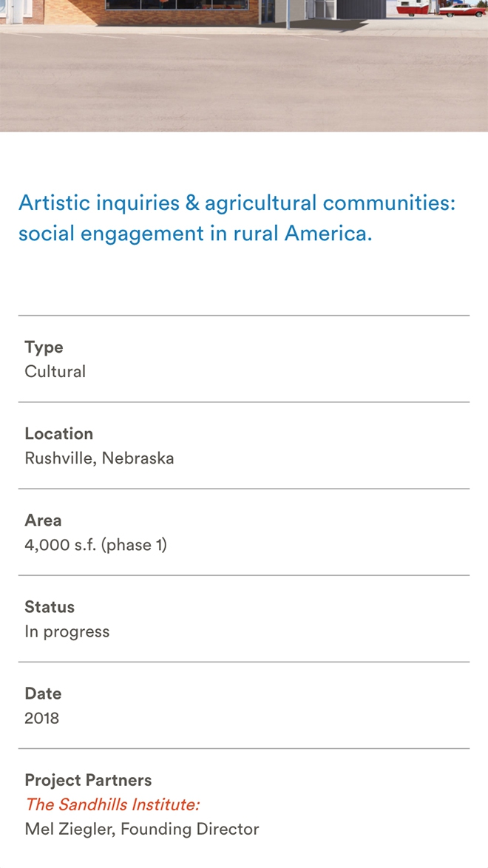The width and height of the screenshot is (488, 868).
Task: Click the Project Partners heading
Action: click(88, 780)
